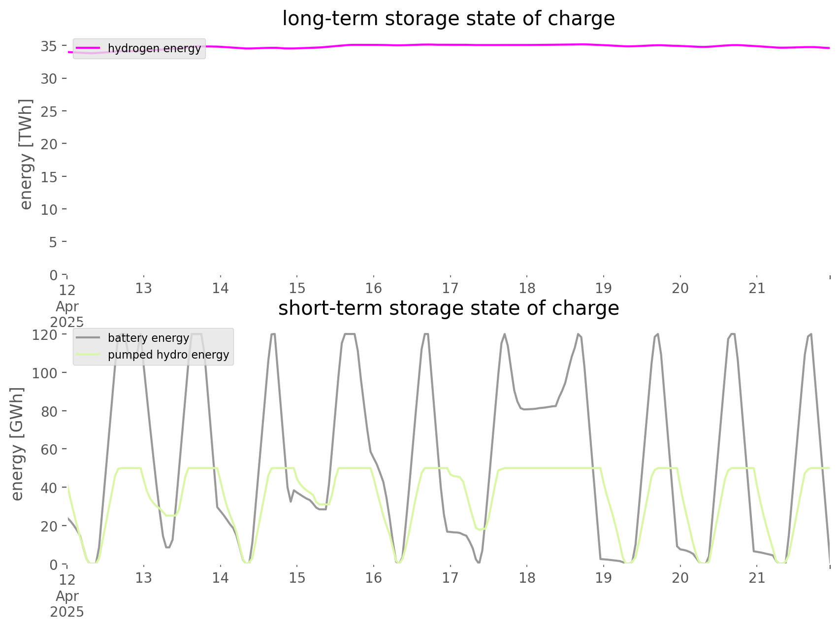This screenshot has width=840, height=629.
Task: Click the 25 tick label on the top chart
Action: [x=49, y=112]
